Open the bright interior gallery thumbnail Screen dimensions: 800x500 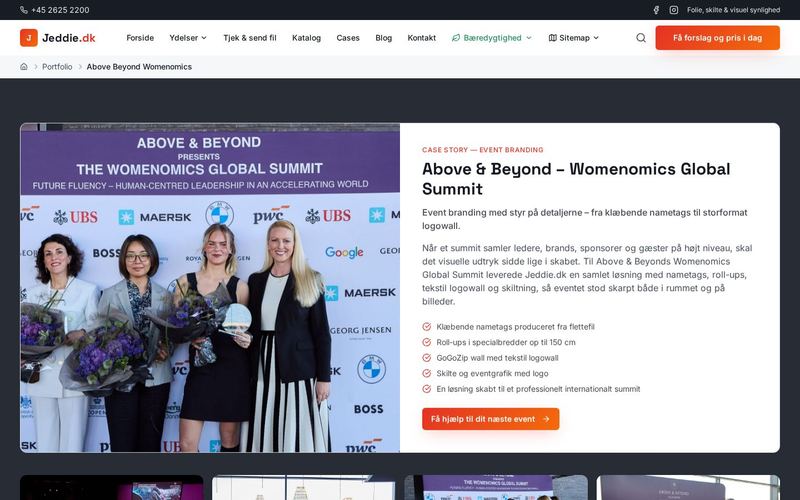[x=304, y=488]
